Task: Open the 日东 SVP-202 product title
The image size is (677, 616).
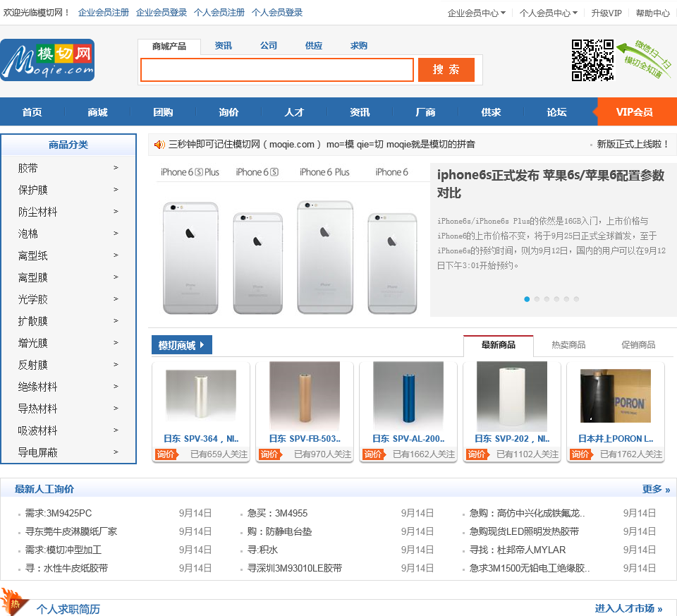Action: coord(512,438)
